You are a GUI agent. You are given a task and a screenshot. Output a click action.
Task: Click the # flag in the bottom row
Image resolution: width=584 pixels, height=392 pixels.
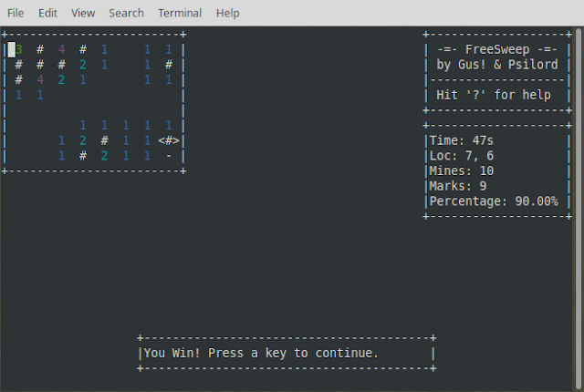click(83, 156)
